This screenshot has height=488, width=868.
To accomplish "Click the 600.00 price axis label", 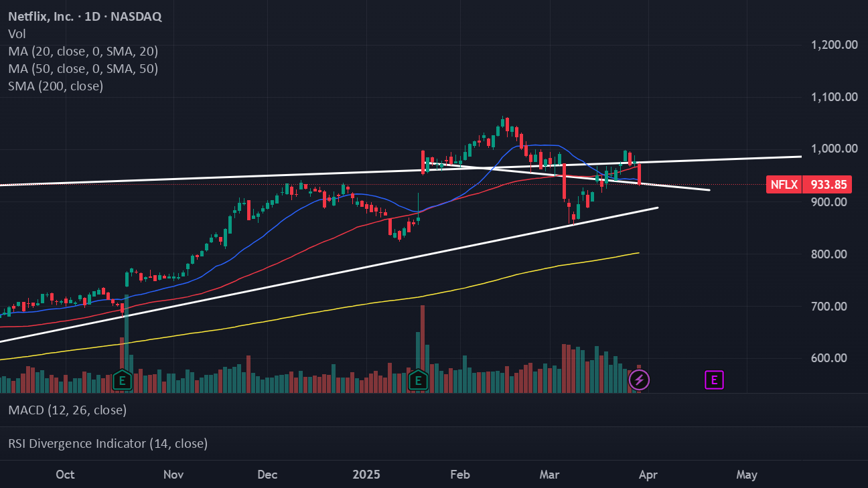I will point(829,358).
